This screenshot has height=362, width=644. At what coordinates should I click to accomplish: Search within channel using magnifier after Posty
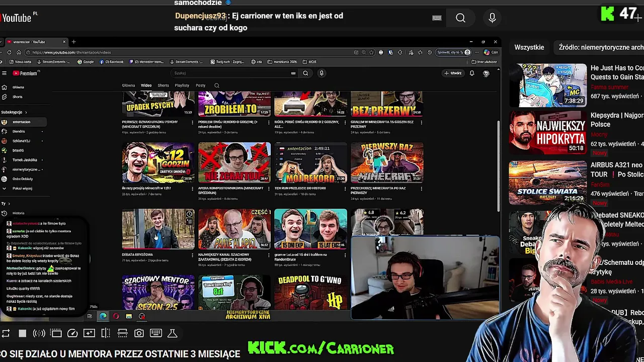217,85
